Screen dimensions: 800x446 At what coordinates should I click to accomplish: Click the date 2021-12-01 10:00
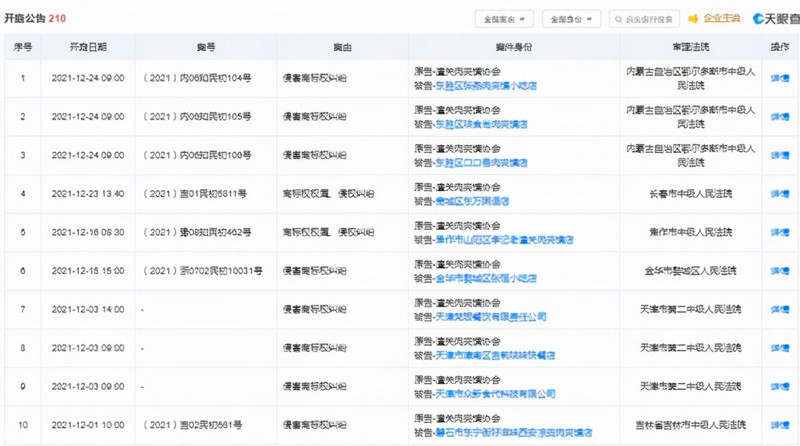click(x=88, y=425)
